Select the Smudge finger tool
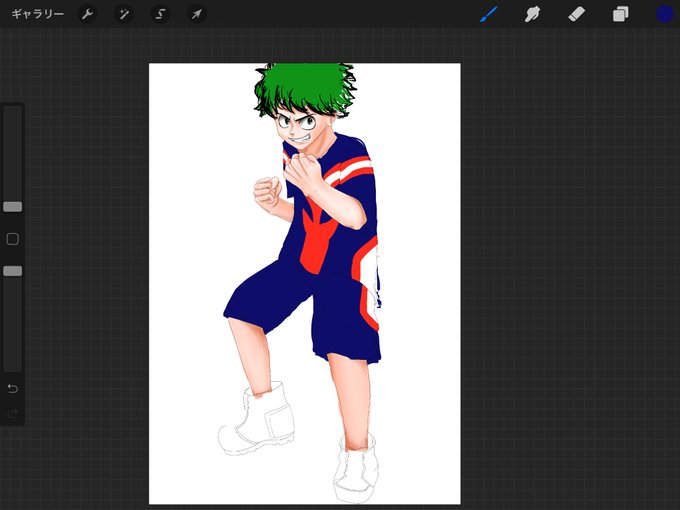 [x=532, y=14]
